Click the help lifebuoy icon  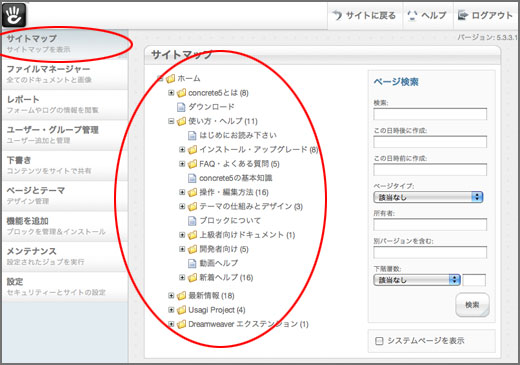point(412,15)
